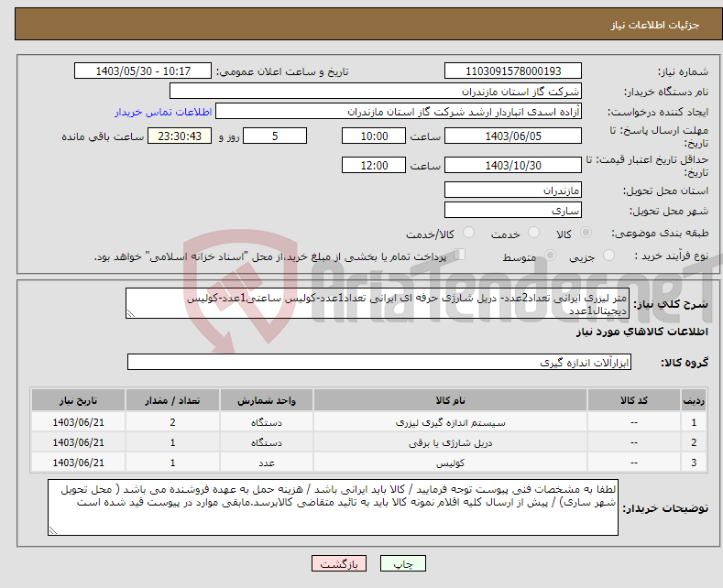Click the تاریخ نیاز column header
Screen dimensions: 723x588
(x=79, y=400)
